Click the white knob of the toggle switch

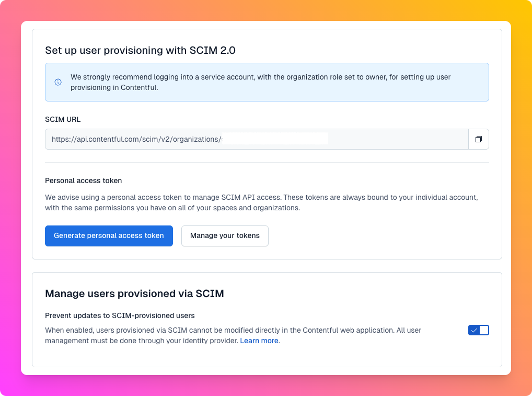click(484, 330)
